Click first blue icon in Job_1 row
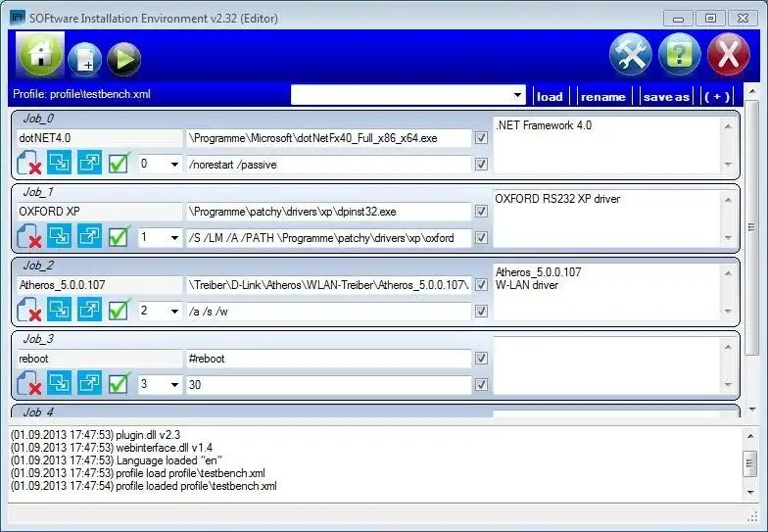768x532 pixels. click(59, 236)
